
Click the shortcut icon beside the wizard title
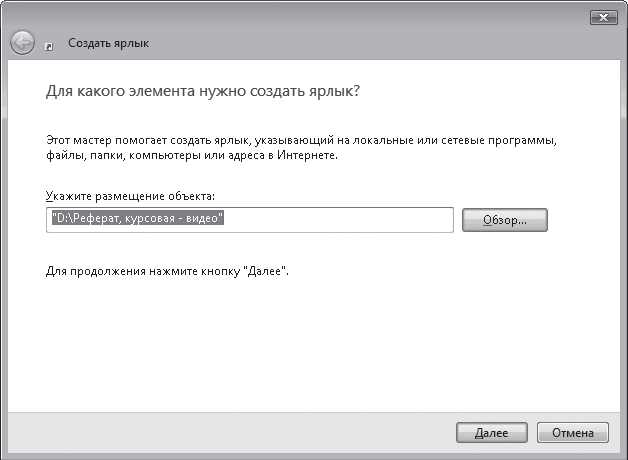[x=49, y=46]
